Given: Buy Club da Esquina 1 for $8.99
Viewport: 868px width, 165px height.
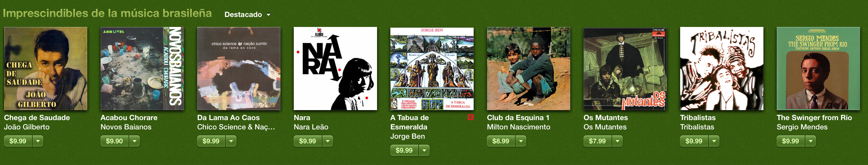Looking at the screenshot, I should [x=501, y=141].
